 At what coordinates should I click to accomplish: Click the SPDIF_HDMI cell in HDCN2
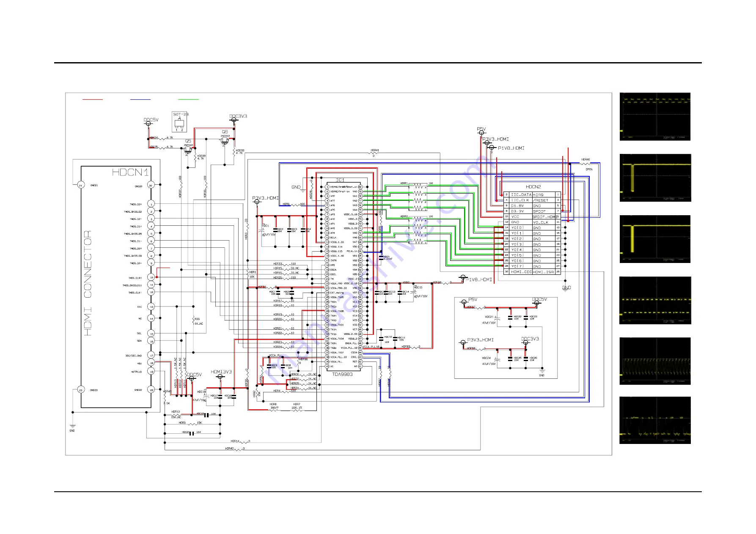click(x=544, y=217)
